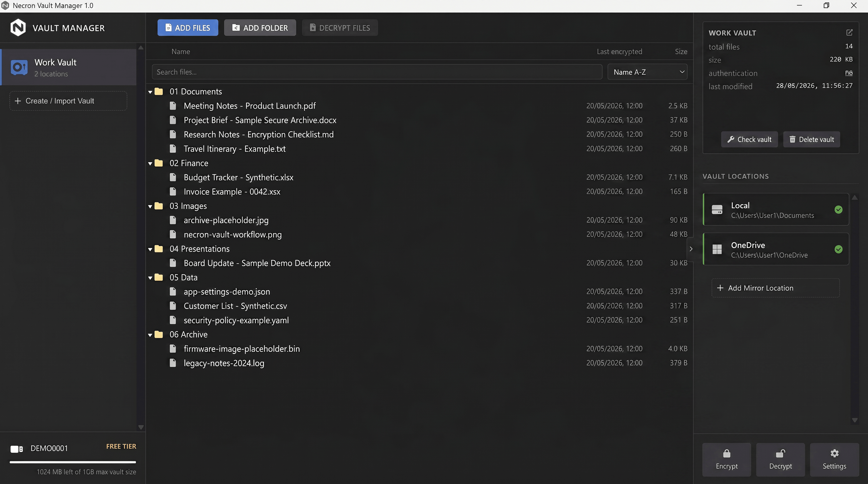
Task: Select the OneDrive vault location card
Action: click(x=776, y=249)
